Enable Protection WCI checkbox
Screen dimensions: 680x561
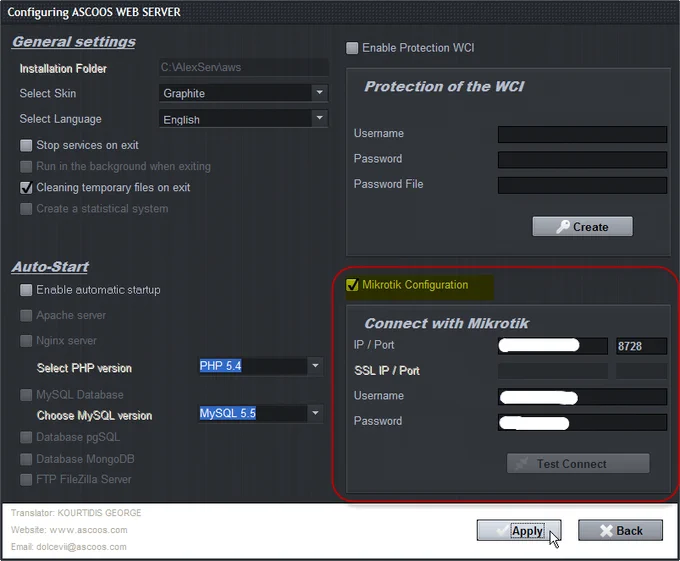point(352,48)
